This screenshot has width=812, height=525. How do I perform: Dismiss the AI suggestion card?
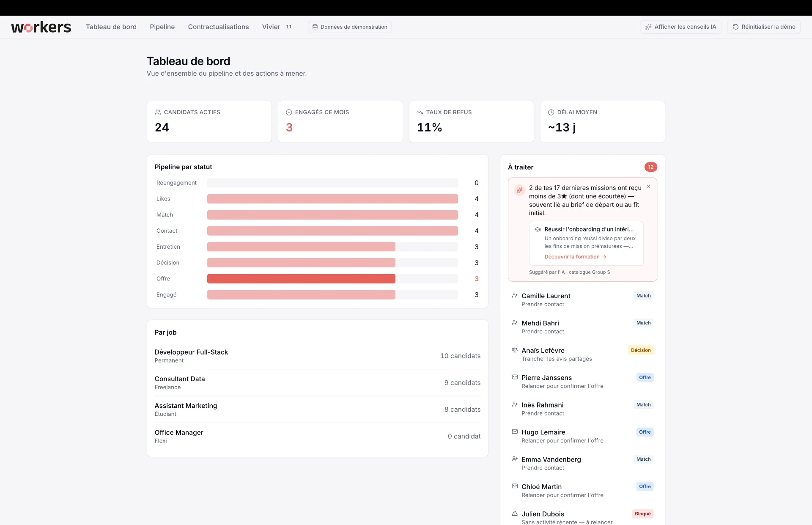point(648,187)
